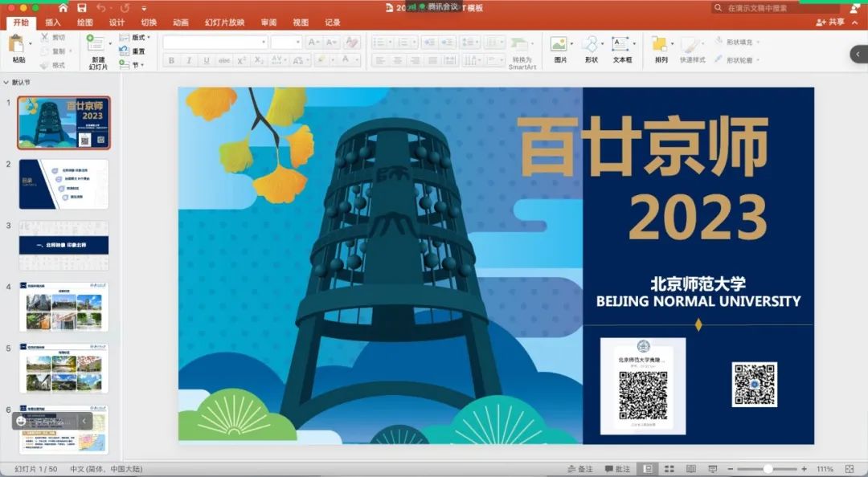Switch to the 绘图 tab
The height and width of the screenshot is (477, 868).
pos(84,22)
